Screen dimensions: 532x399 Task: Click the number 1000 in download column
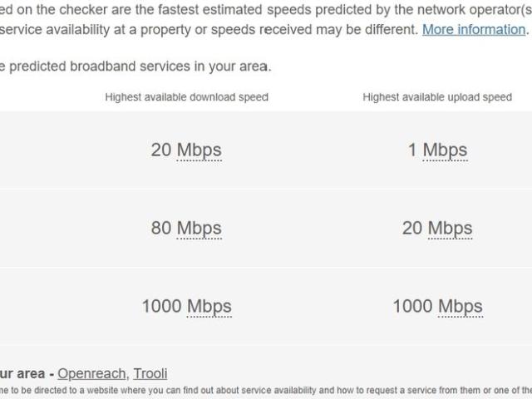click(x=161, y=306)
